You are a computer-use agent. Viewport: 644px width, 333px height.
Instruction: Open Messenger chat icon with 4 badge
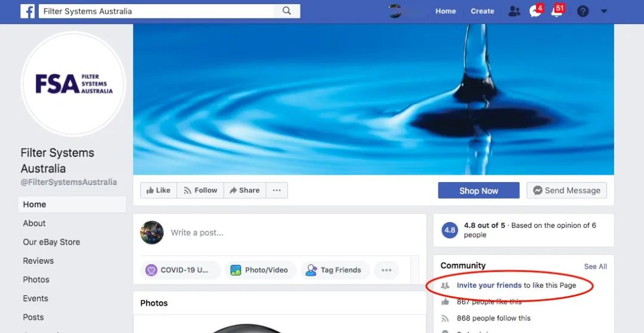[x=535, y=11]
